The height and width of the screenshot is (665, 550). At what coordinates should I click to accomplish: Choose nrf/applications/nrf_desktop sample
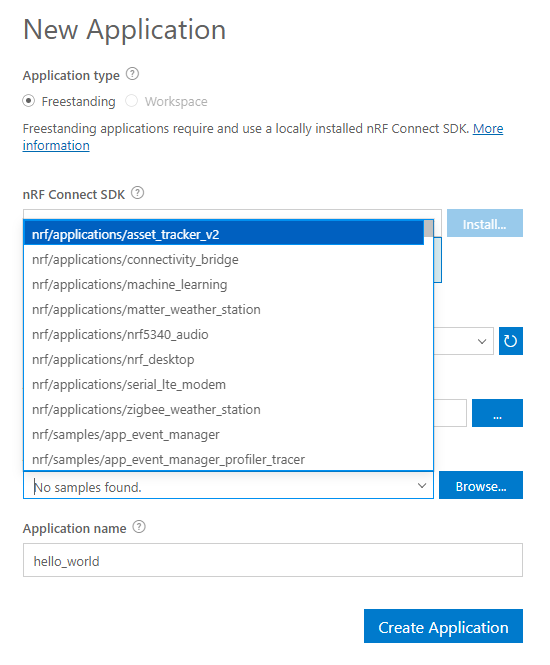224,359
